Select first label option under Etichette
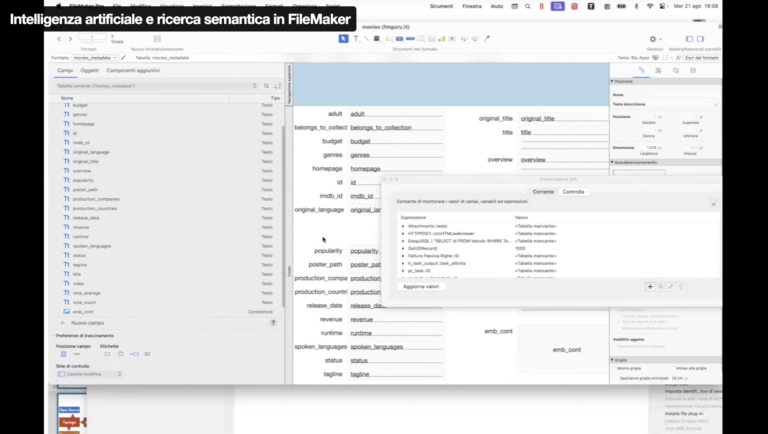The width and height of the screenshot is (768, 434). click(x=107, y=354)
